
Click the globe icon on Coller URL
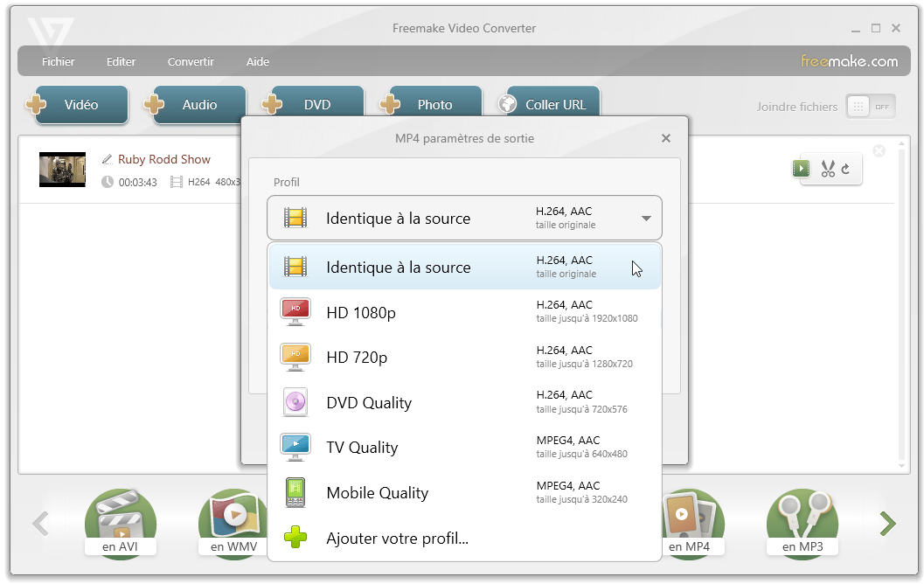pos(507,104)
